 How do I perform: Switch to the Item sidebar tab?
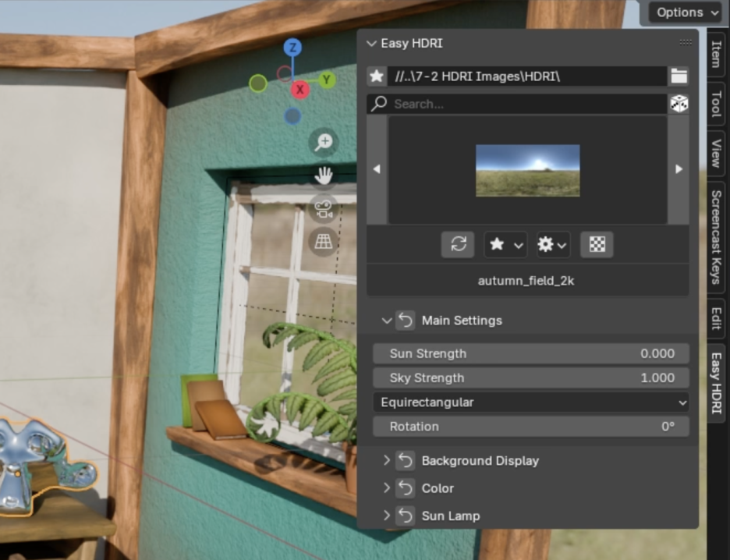click(x=717, y=54)
